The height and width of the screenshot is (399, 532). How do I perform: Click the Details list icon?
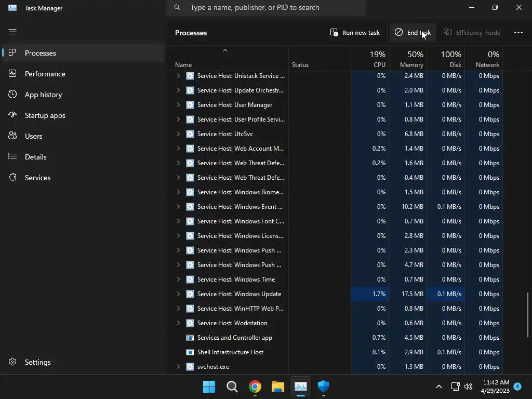12,156
